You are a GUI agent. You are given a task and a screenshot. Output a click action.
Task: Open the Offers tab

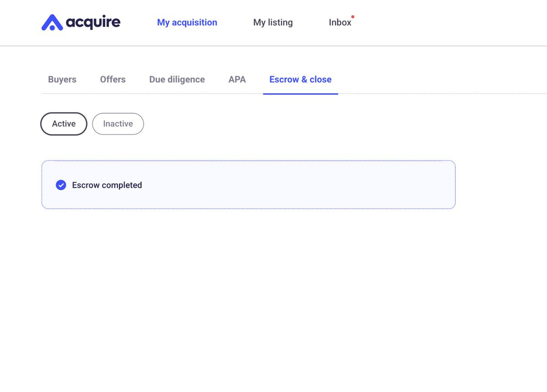[113, 79]
